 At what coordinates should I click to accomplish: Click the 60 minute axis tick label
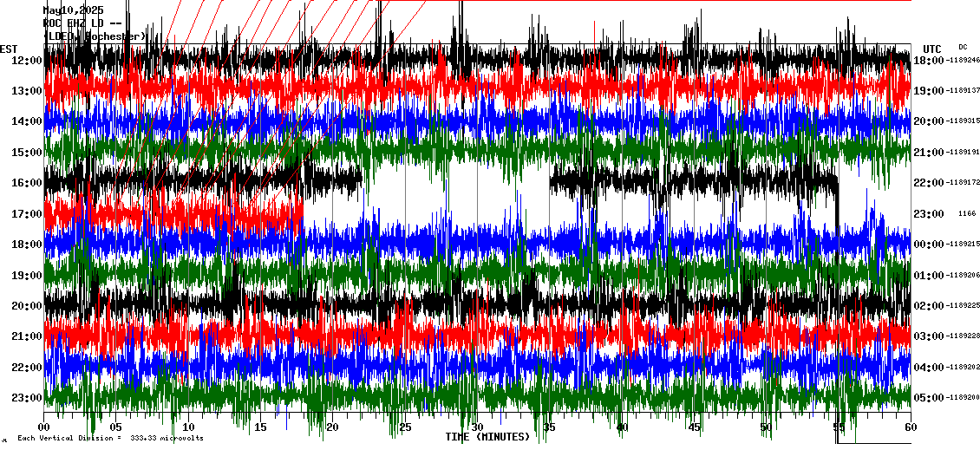tap(910, 427)
